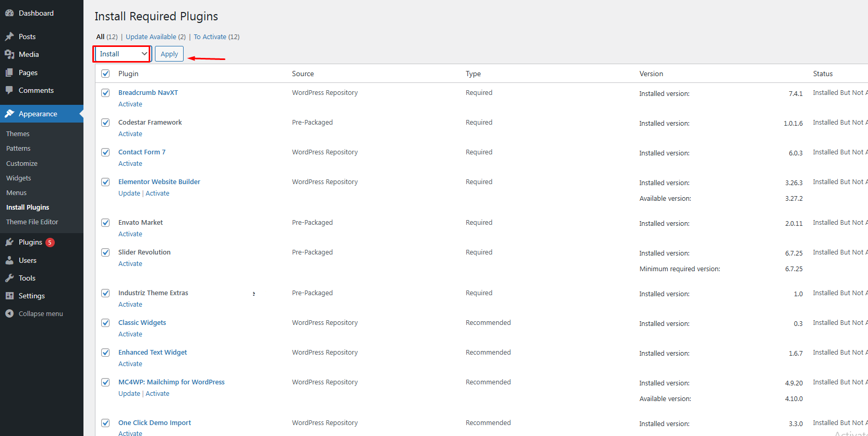Screen dimensions: 868x436
Task: Click the Version column header
Action: (652, 74)
